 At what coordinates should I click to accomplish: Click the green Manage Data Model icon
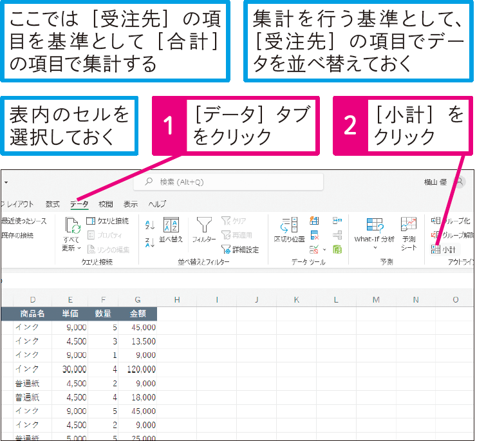[337, 249]
